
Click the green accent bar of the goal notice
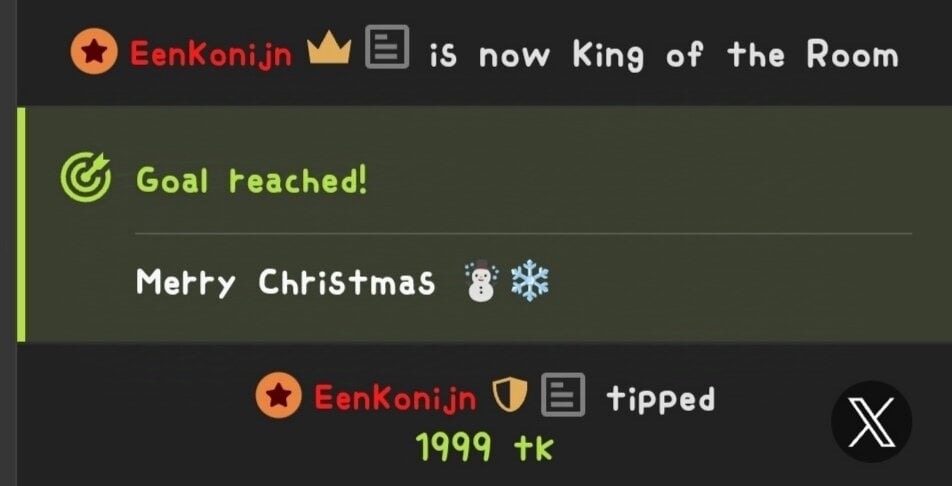(x=21, y=224)
